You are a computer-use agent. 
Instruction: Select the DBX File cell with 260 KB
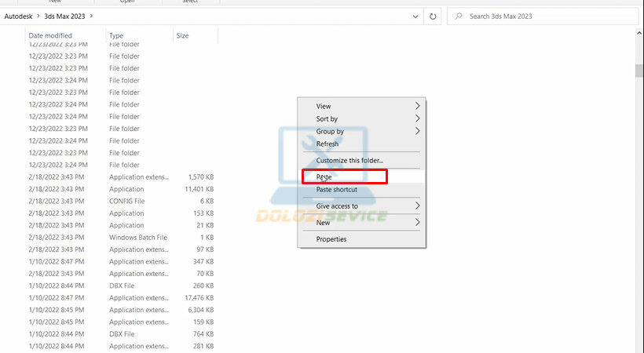tap(122, 286)
